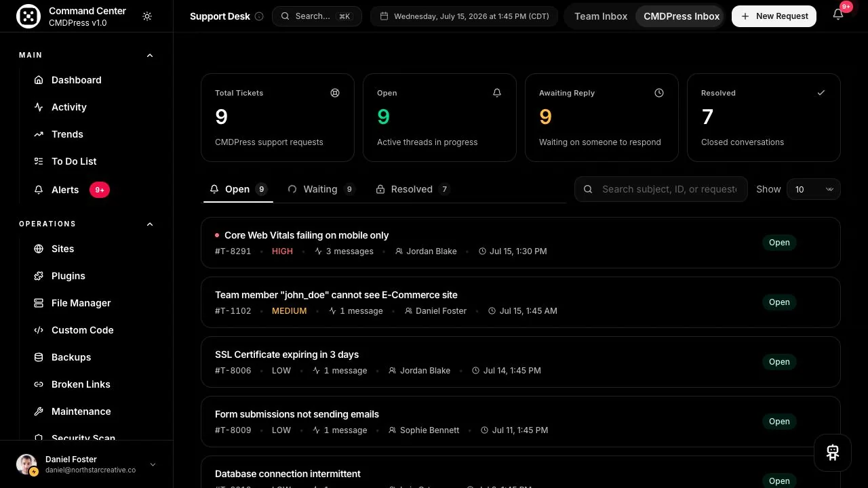868x488 pixels.
Task: Open the notifications bell in header
Action: pyautogui.click(x=838, y=15)
